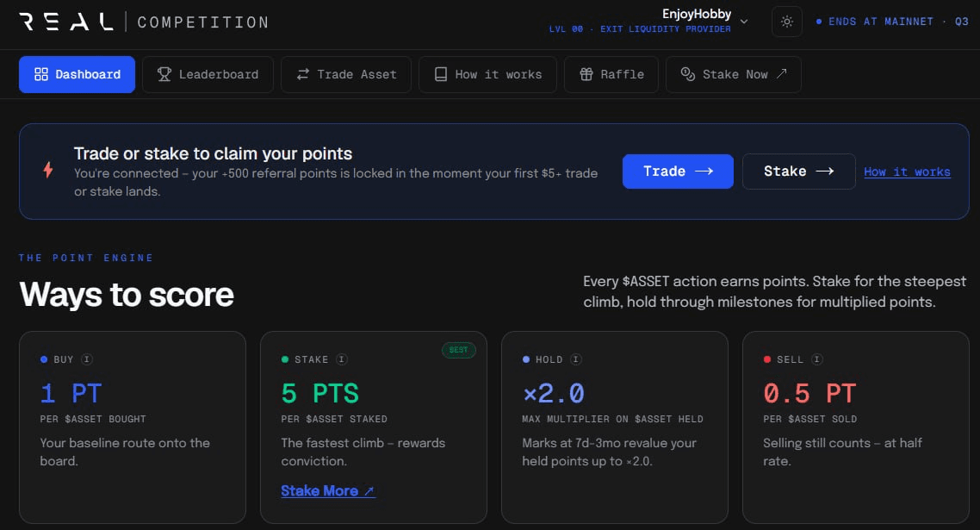This screenshot has height=530, width=980.
Task: Click the grid icon on Dashboard tab
Action: [x=41, y=74]
